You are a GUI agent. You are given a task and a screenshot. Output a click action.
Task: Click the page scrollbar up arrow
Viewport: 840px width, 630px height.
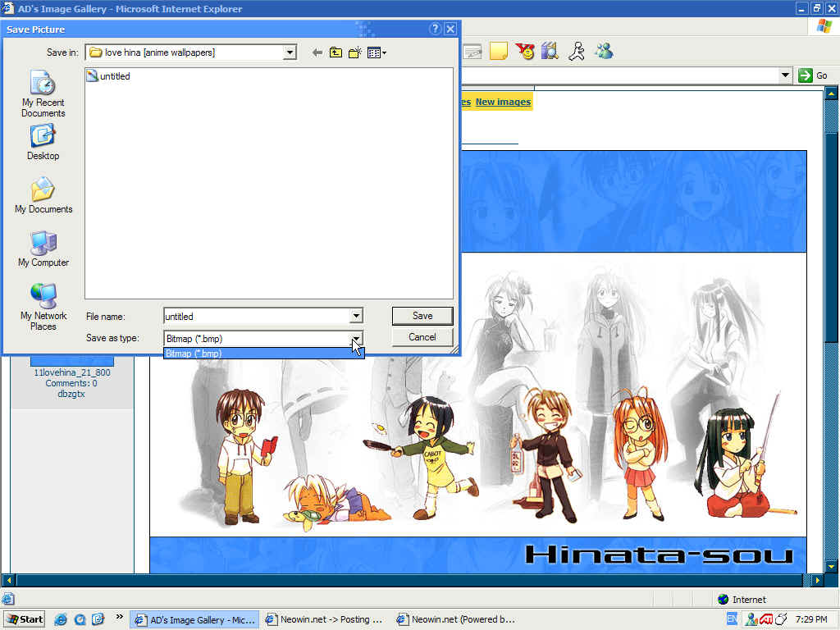(832, 94)
